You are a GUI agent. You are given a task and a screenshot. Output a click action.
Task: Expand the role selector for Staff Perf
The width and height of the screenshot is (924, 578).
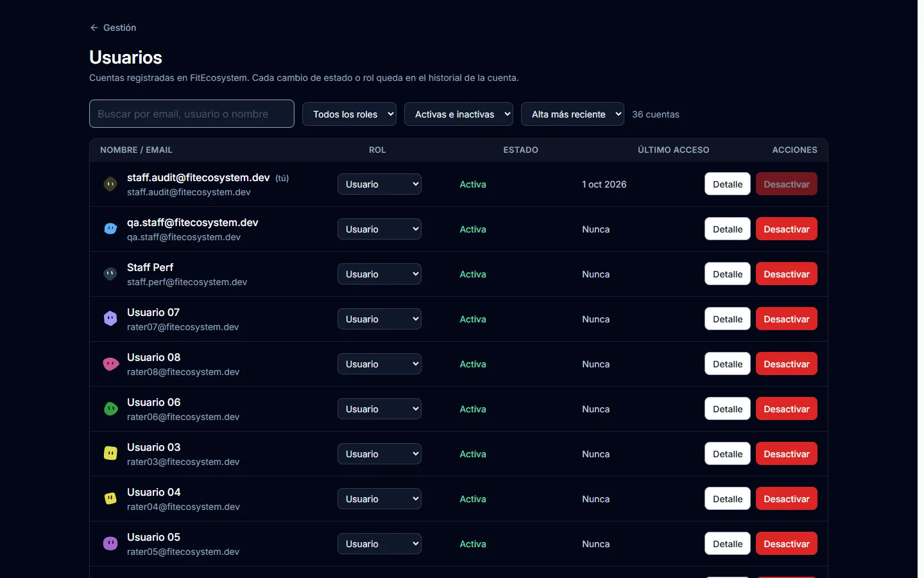point(379,274)
